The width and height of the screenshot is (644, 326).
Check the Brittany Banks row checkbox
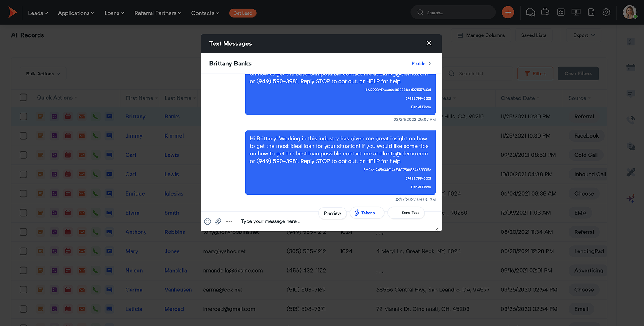coord(23,117)
